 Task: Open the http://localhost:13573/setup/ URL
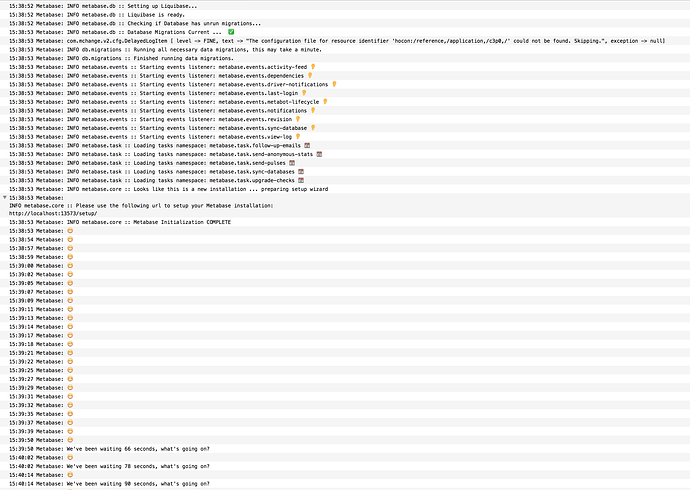[x=53, y=213]
